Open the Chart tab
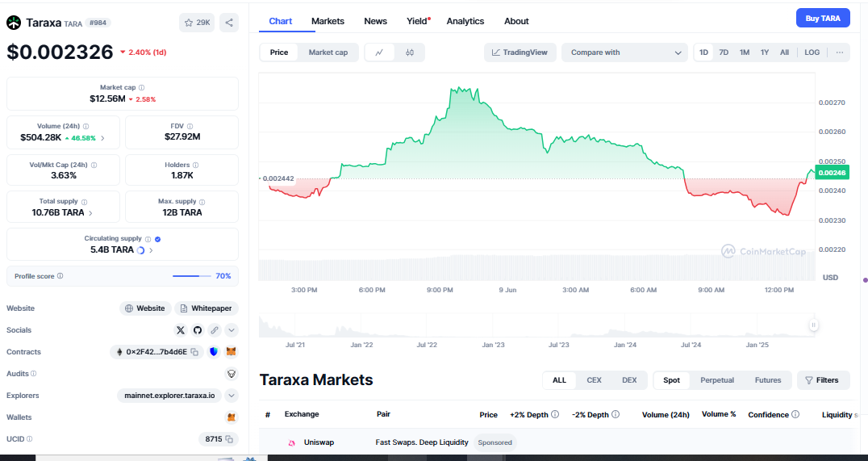Viewport: 868px width, 461px height. coord(280,21)
